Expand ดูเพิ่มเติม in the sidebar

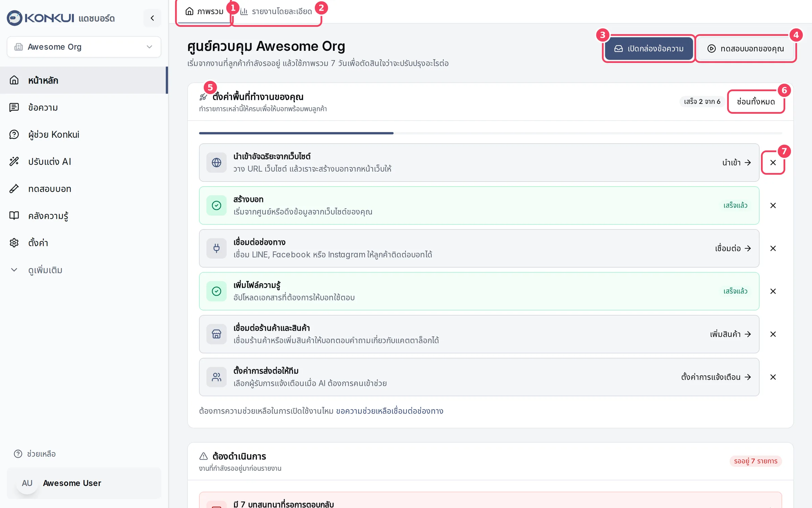(x=84, y=270)
